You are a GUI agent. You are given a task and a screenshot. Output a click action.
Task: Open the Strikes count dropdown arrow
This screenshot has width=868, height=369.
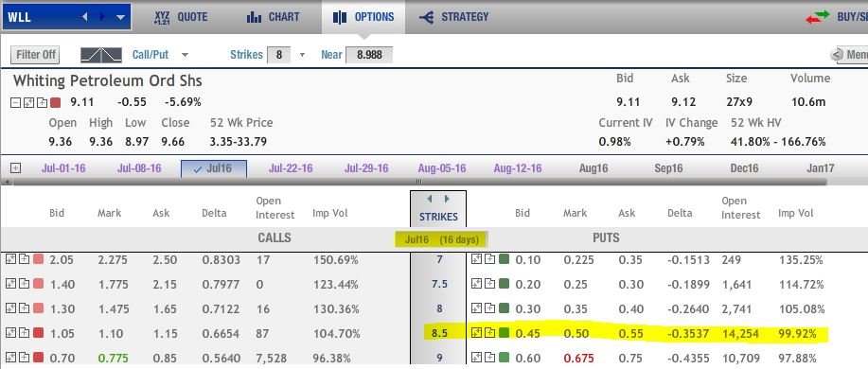(302, 55)
